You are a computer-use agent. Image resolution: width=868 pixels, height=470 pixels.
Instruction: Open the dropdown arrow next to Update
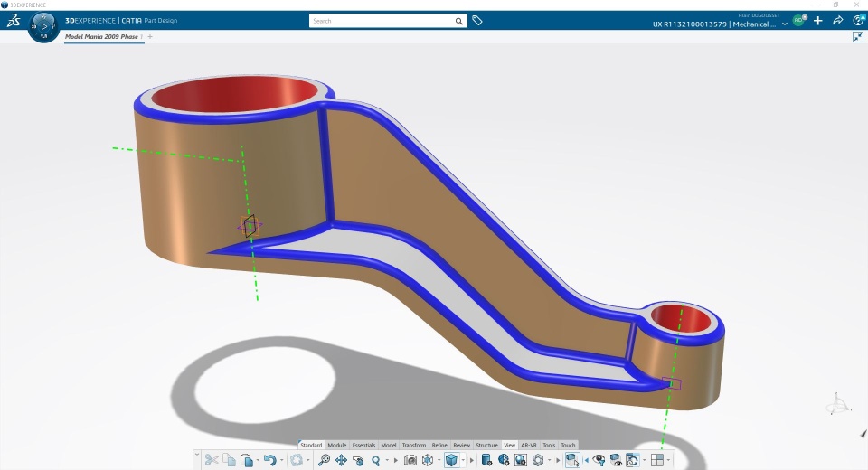(x=307, y=461)
